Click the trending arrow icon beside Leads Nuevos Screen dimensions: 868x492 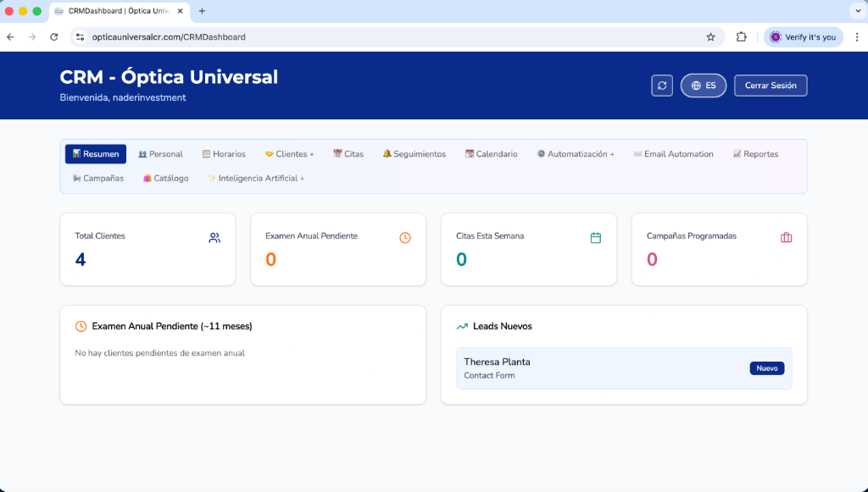tap(462, 327)
